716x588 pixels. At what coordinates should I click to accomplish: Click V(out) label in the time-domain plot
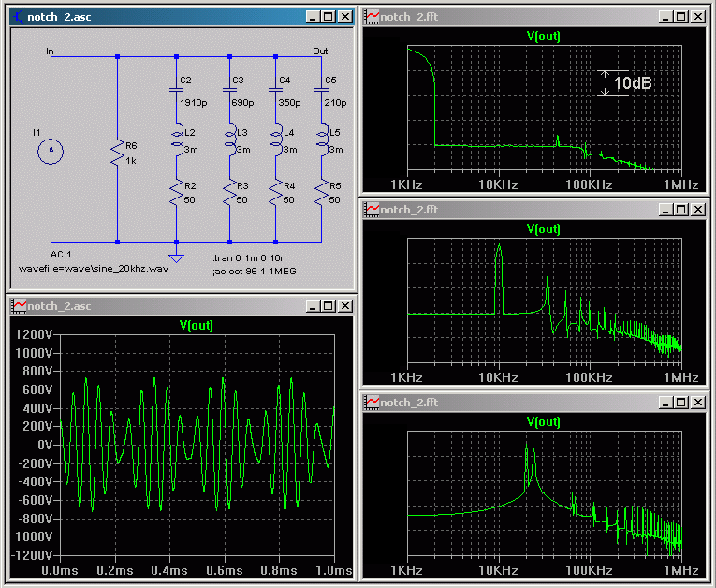(x=197, y=325)
